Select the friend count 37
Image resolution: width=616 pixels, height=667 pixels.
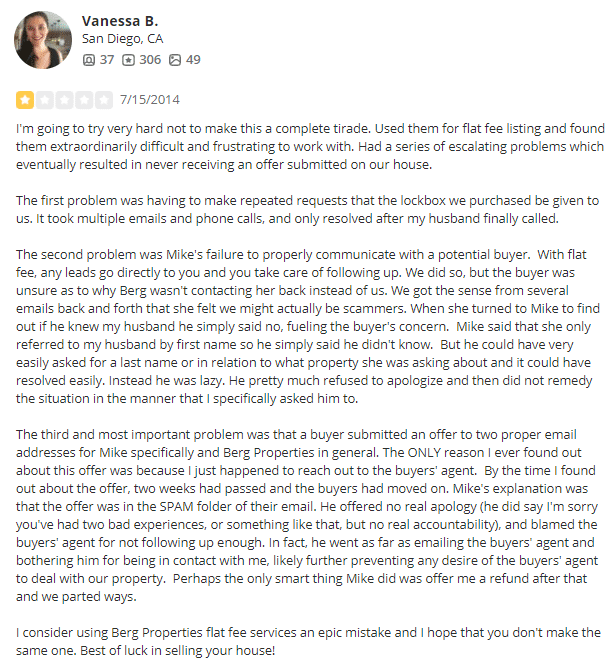(107, 60)
